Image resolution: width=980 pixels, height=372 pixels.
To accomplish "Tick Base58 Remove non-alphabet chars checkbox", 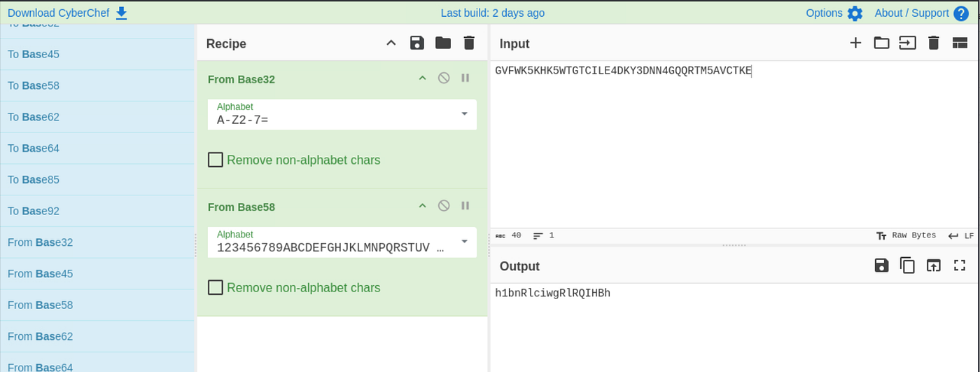I will [x=216, y=287].
